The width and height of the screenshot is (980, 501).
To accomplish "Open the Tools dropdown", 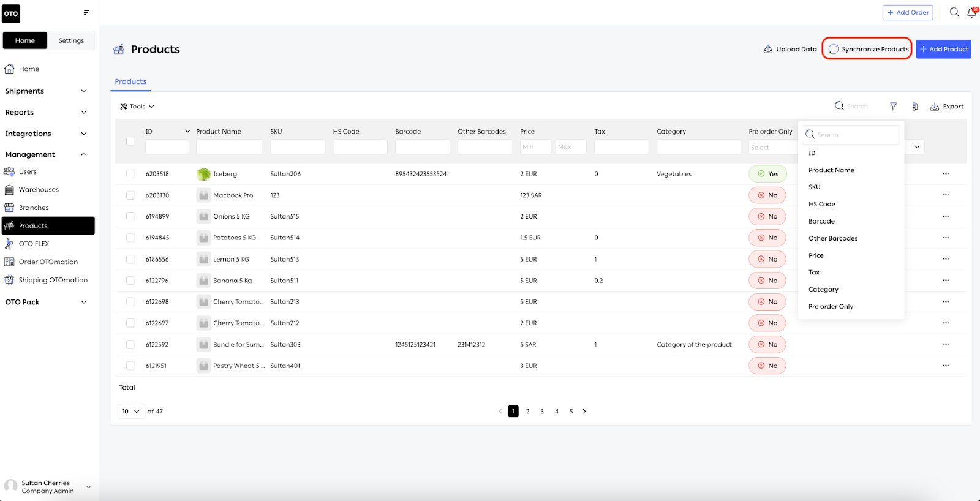I will coord(137,107).
